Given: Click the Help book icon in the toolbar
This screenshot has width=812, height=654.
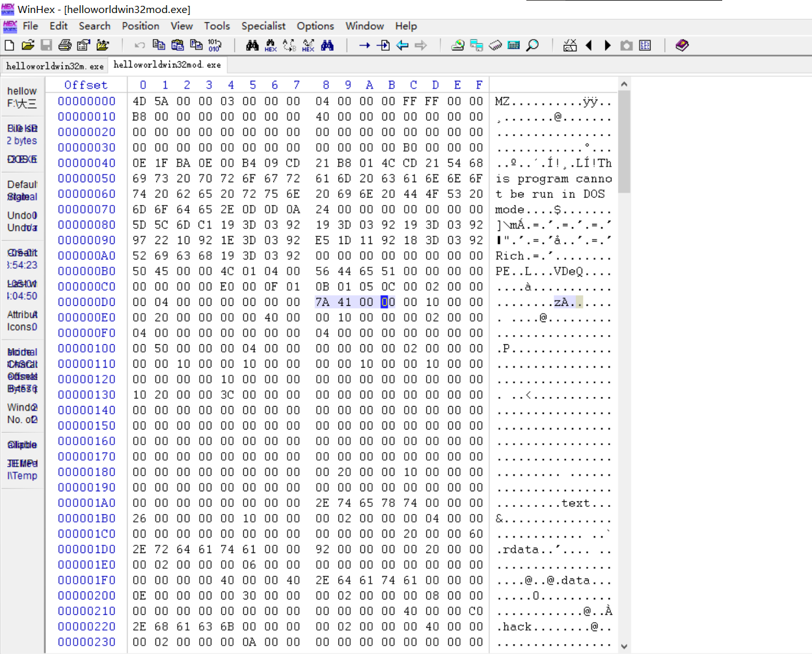Looking at the screenshot, I should (x=682, y=45).
